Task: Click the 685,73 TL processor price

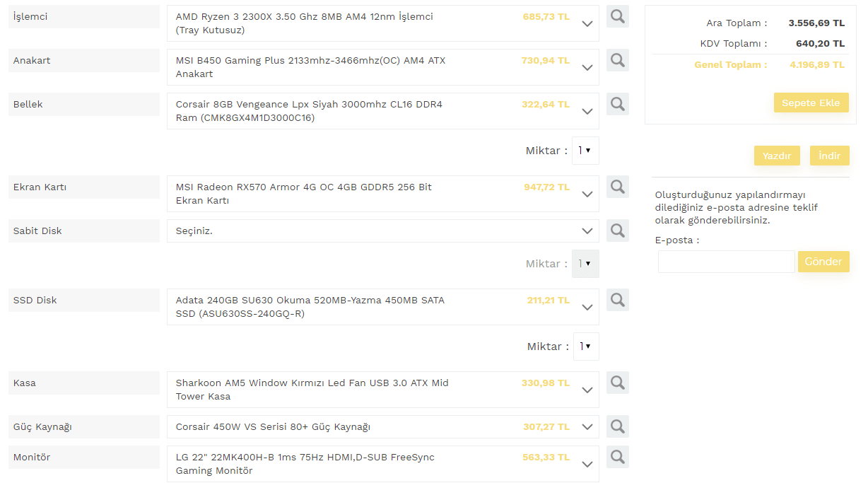Action: (546, 16)
